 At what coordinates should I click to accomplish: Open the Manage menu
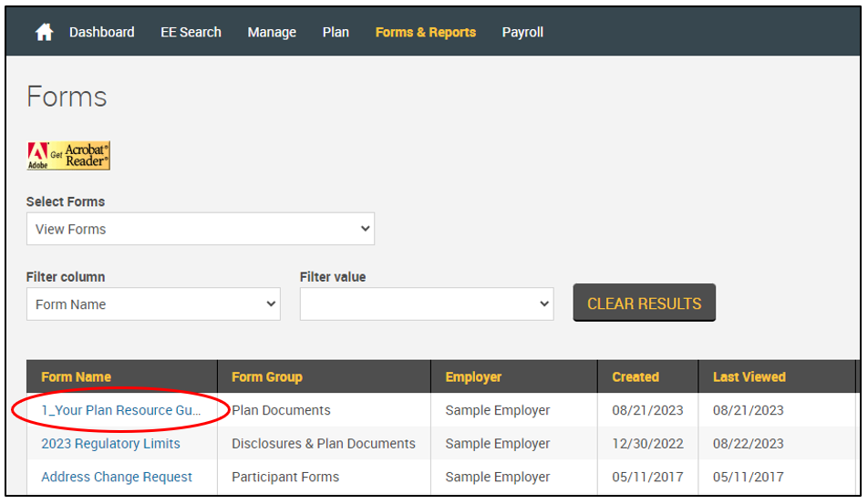coord(272,32)
